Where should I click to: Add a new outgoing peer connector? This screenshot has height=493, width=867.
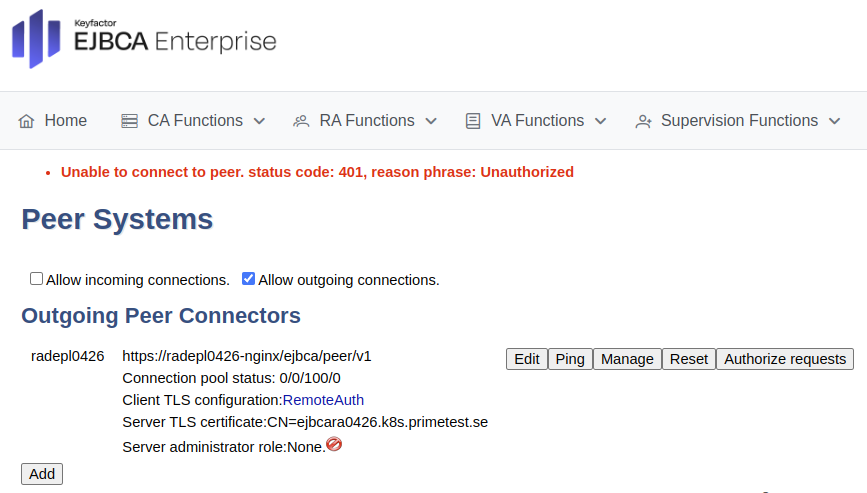(x=42, y=474)
